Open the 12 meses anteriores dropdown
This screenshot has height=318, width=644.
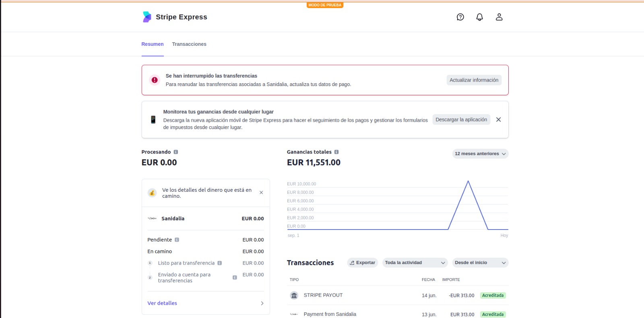(480, 154)
